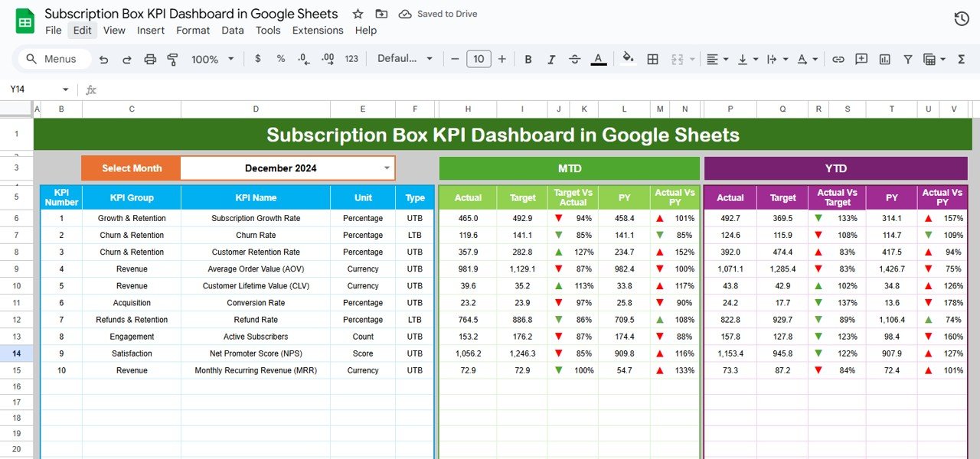This screenshot has width=980, height=459.
Task: Click Monthly Recurring Revenue (MRR) cell
Action: click(256, 370)
